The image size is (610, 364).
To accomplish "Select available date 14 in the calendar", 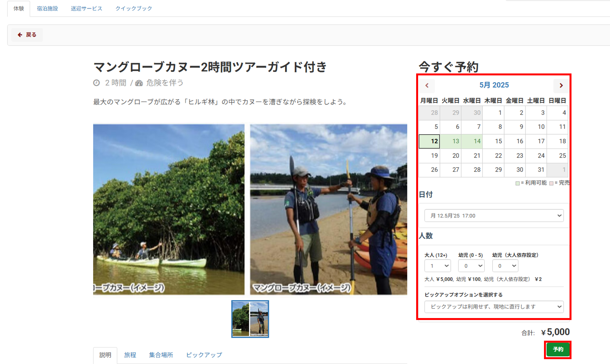I will point(472,141).
